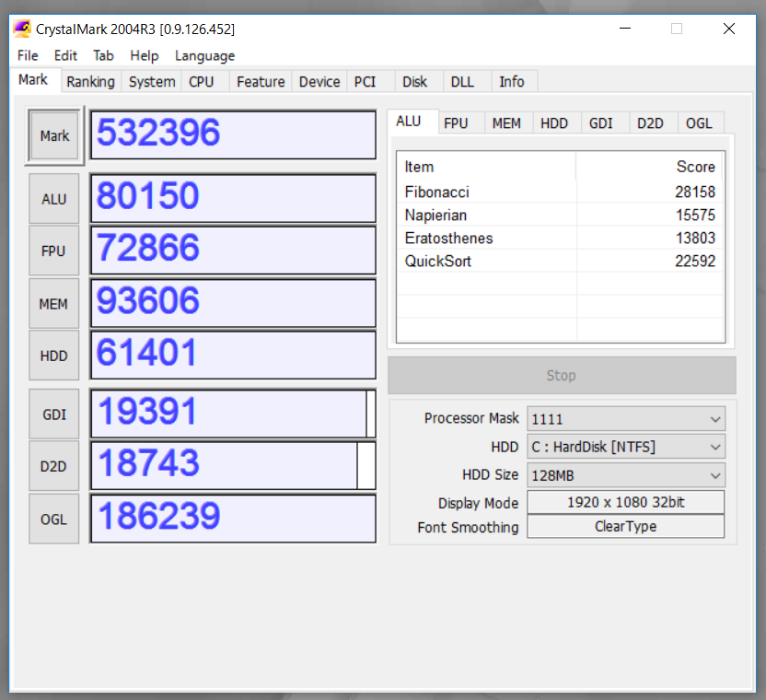Open the Edit menu
766x700 pixels.
(x=65, y=56)
